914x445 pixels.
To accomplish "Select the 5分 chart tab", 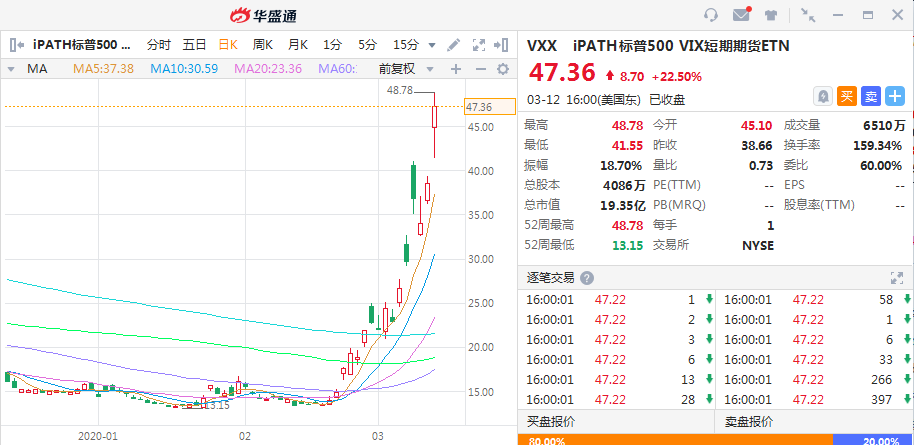I will click(x=368, y=45).
